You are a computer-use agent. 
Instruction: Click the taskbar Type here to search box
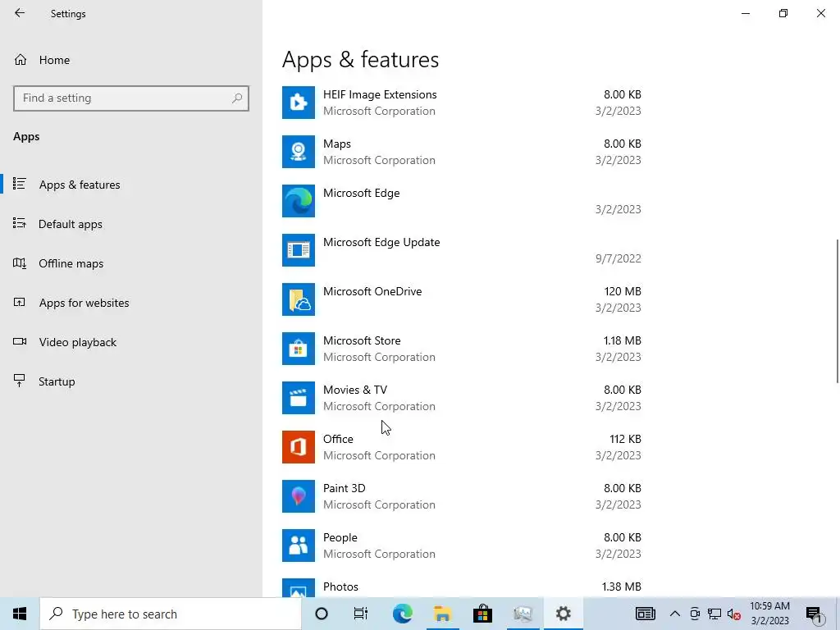click(171, 614)
